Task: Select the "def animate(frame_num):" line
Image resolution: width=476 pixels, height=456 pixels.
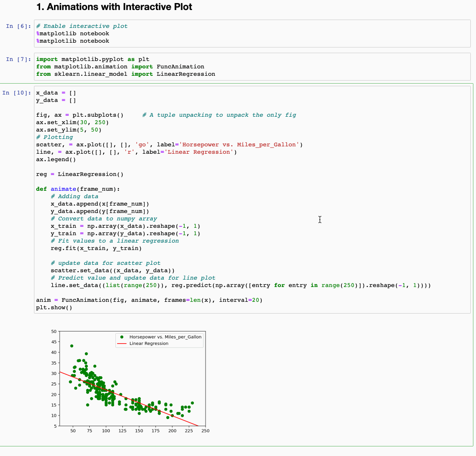Action: [78, 189]
